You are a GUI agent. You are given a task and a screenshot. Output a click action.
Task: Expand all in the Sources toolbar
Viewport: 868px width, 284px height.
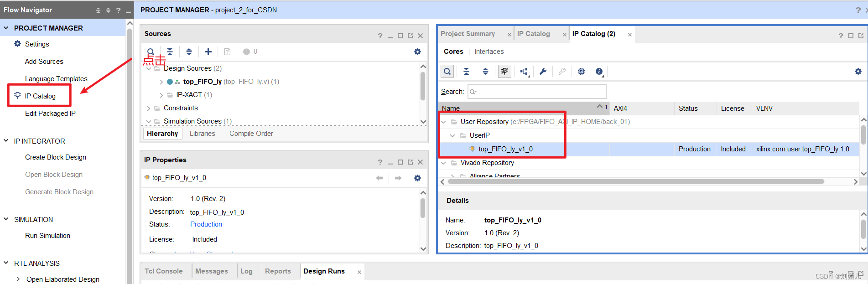[x=189, y=52]
